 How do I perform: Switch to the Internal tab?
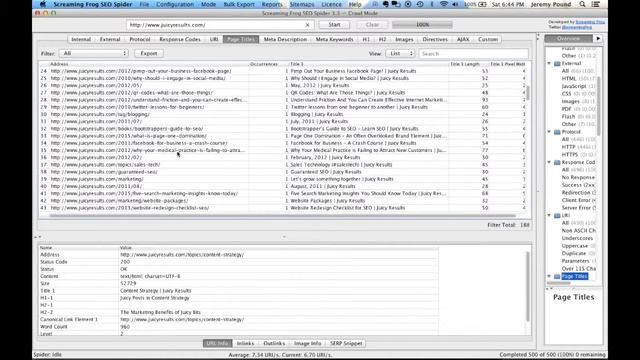(81, 40)
